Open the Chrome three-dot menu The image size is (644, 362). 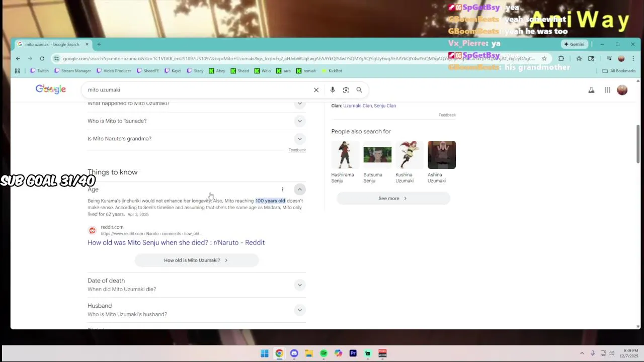click(x=633, y=58)
